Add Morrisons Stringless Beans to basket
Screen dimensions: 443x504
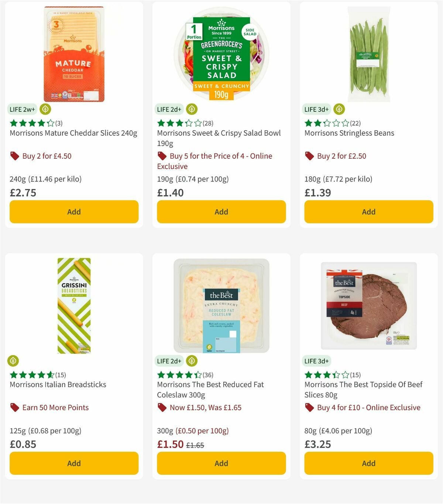pos(368,212)
